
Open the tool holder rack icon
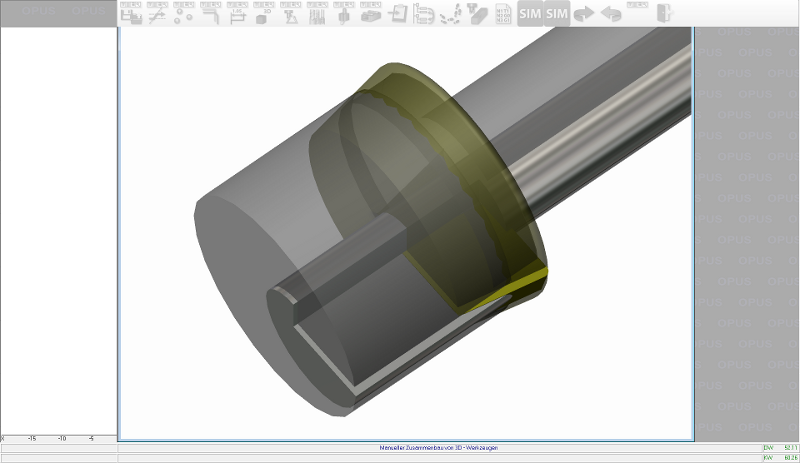click(317, 13)
